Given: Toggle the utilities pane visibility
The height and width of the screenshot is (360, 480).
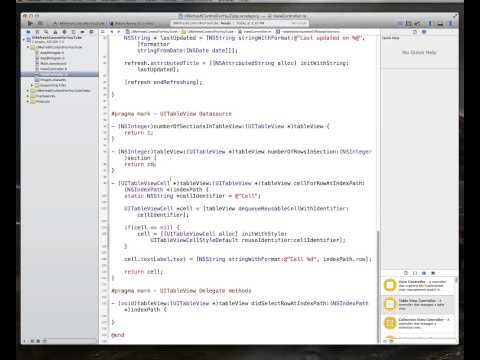Looking at the screenshot, I should [450, 23].
